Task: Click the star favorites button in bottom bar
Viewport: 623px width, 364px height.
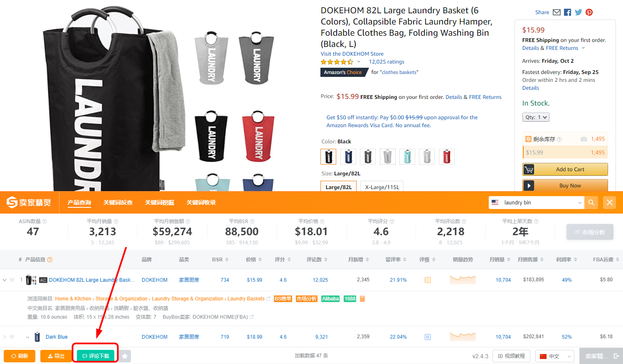Action: point(125,356)
